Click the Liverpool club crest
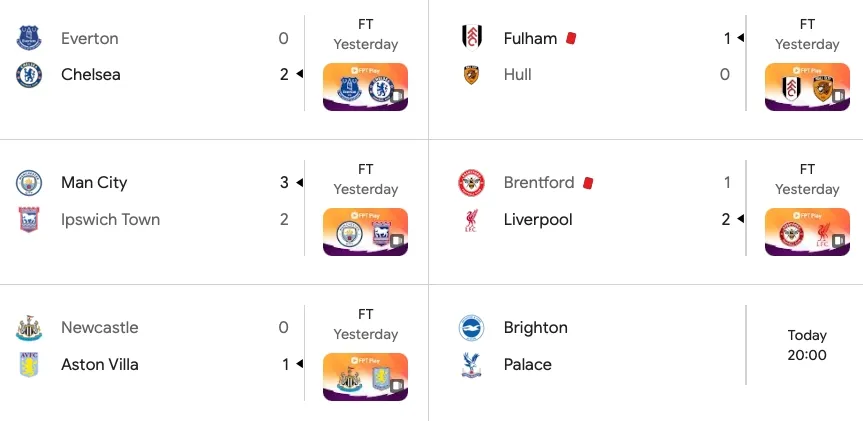 coord(471,220)
